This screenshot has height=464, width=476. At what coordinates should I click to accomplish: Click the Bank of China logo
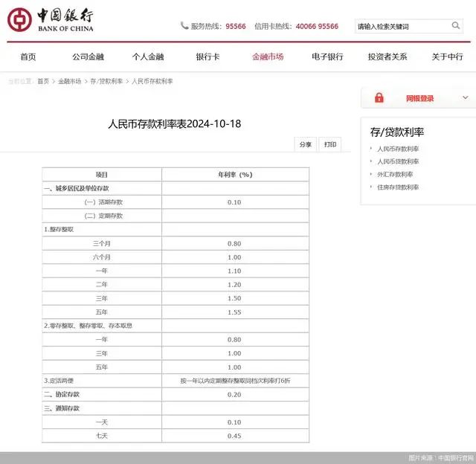point(50,20)
